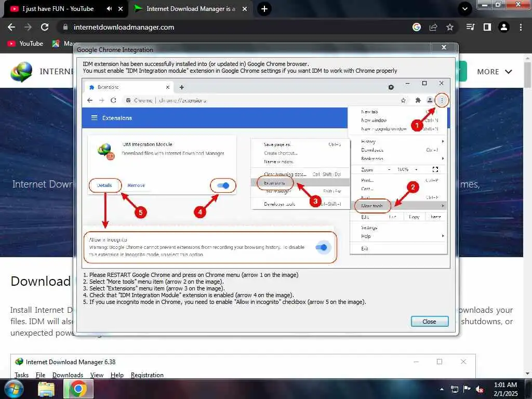
Task: Bookmark this page with the star icon
Action: click(450, 27)
